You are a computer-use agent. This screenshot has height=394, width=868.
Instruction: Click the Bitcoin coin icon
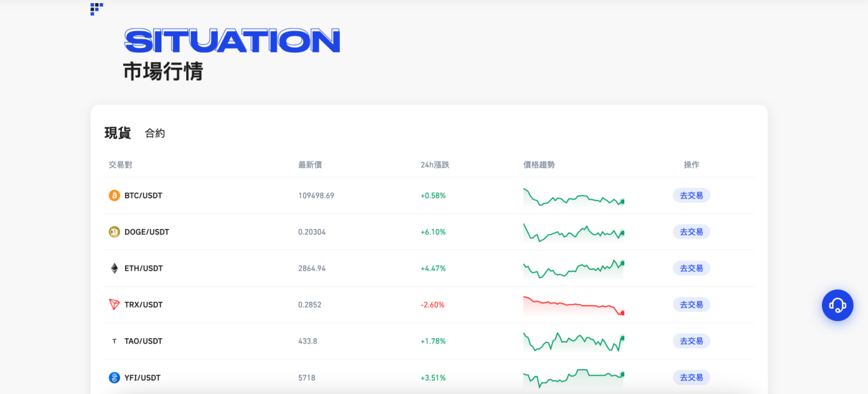pos(114,195)
